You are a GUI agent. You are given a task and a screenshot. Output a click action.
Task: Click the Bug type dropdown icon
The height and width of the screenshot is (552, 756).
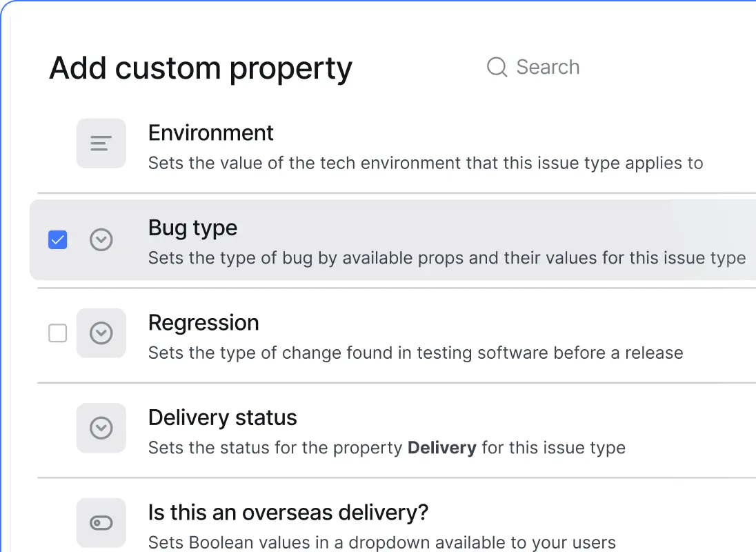pos(101,240)
